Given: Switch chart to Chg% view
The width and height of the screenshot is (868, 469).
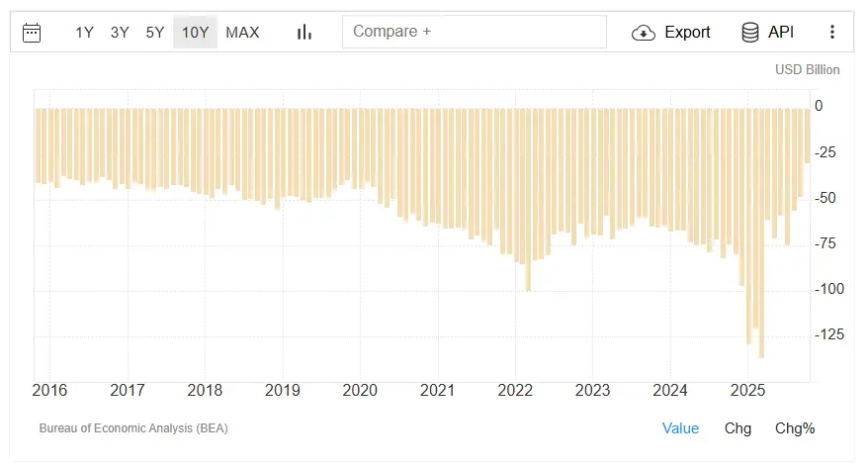Looking at the screenshot, I should click(x=795, y=428).
